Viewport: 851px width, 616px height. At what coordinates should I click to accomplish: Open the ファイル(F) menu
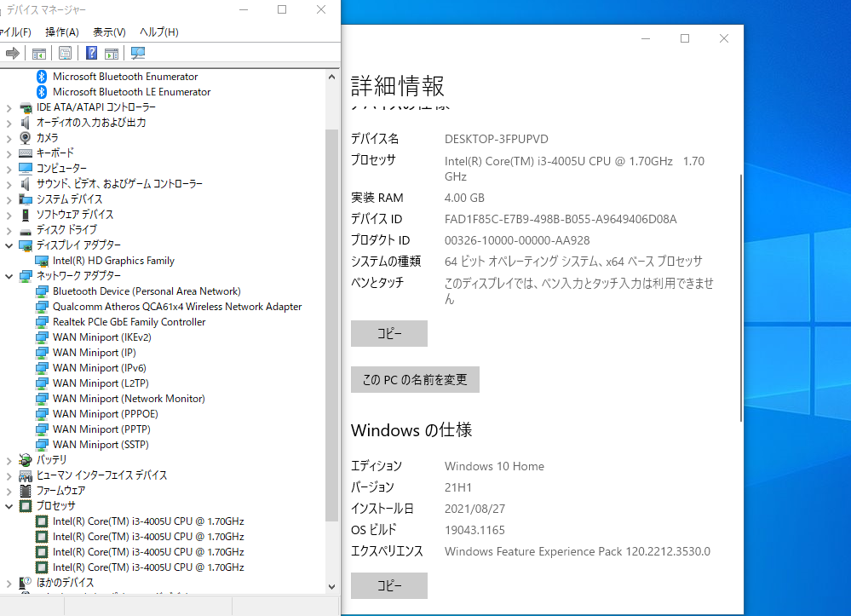coord(15,32)
